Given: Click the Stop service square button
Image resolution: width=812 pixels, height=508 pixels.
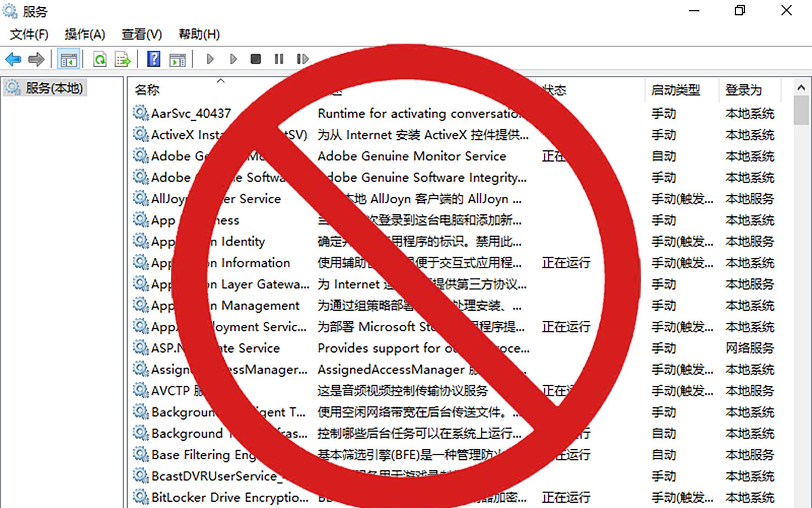Looking at the screenshot, I should 255,59.
